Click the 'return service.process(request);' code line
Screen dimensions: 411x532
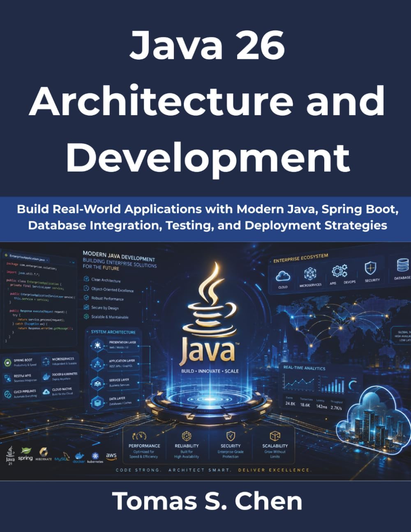pos(41,319)
